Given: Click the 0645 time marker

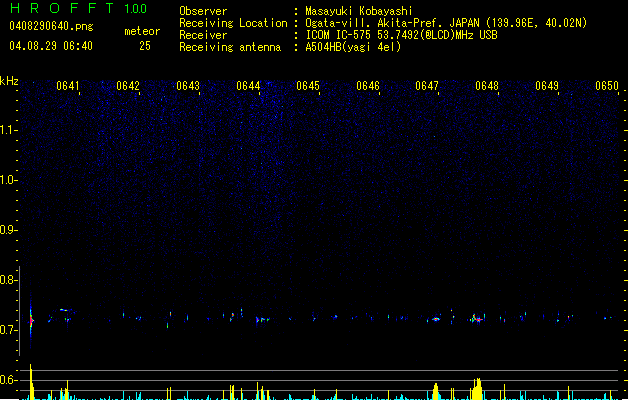Looking at the screenshot, I should 308,86.
